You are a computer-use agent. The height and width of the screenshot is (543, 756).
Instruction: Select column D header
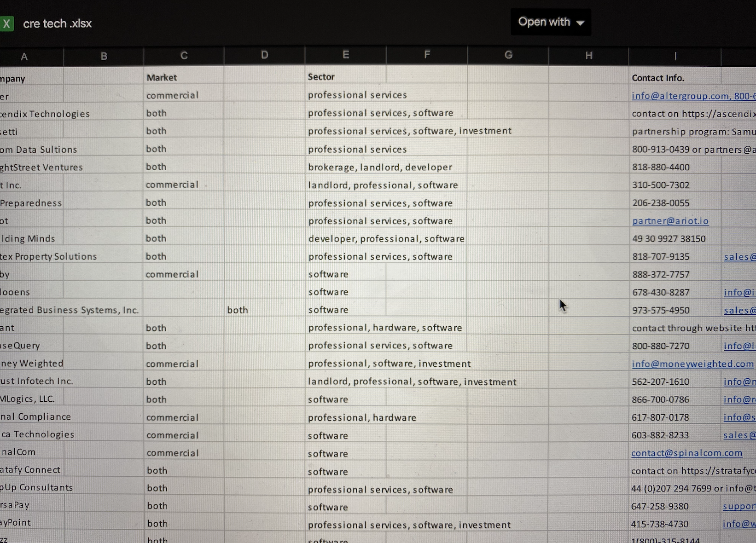click(x=264, y=55)
